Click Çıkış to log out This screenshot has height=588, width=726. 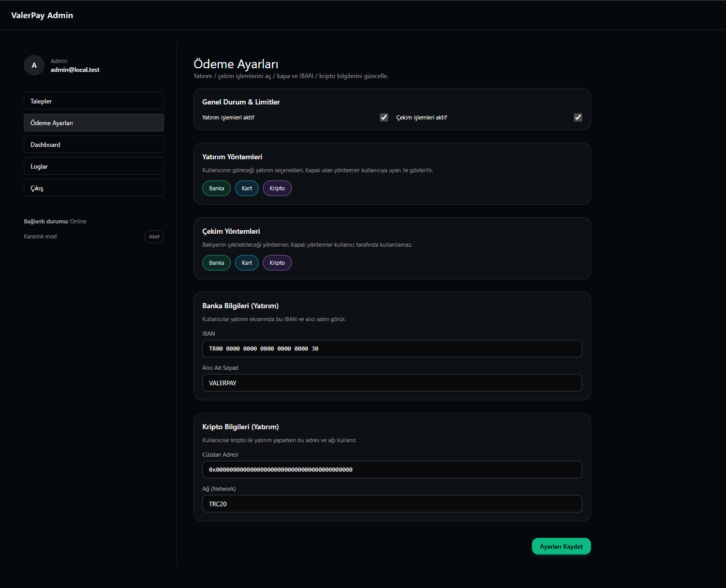pyautogui.click(x=93, y=188)
